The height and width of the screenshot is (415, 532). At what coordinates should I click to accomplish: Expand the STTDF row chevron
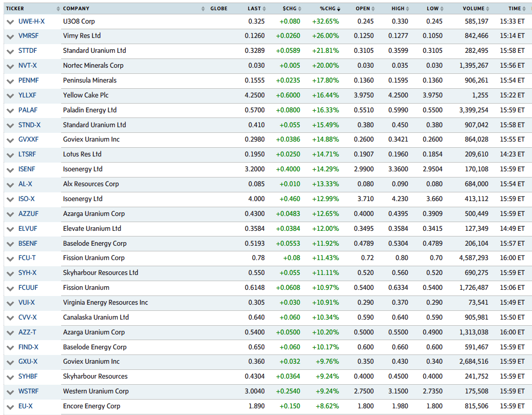point(10,51)
